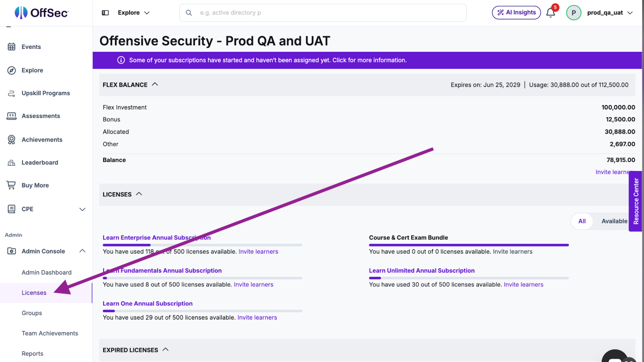
Task: Click the CPE document icon
Action: click(x=11, y=209)
